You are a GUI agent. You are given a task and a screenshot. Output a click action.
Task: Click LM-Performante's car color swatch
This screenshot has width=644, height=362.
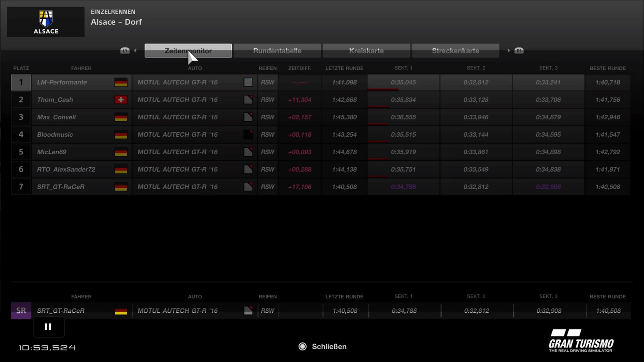coord(248,82)
